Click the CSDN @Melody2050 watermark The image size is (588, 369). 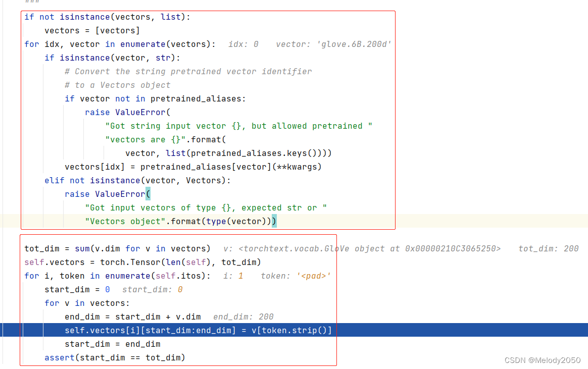542,360
